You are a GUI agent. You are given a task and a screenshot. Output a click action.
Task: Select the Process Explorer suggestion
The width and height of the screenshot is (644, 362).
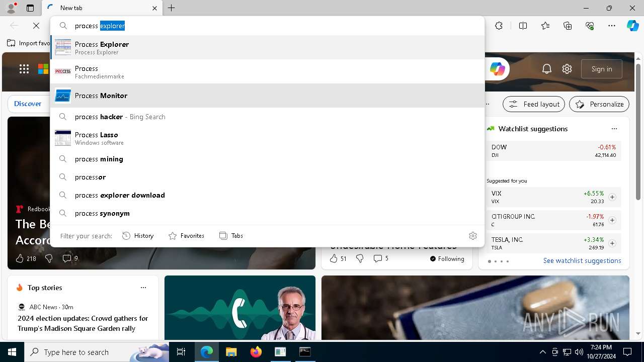pyautogui.click(x=267, y=47)
